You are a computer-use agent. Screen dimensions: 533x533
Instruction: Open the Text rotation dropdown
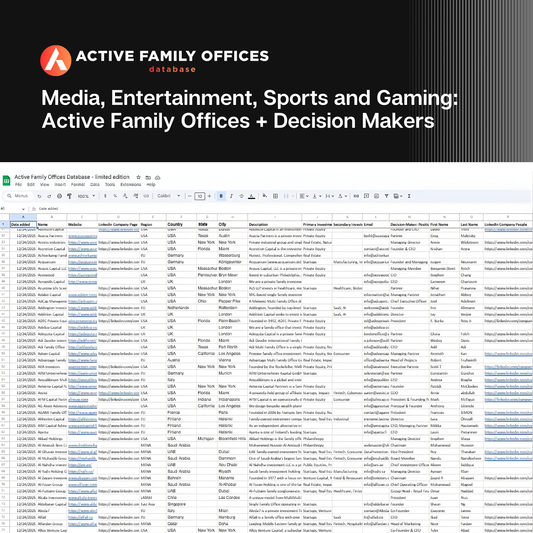click(x=343, y=196)
